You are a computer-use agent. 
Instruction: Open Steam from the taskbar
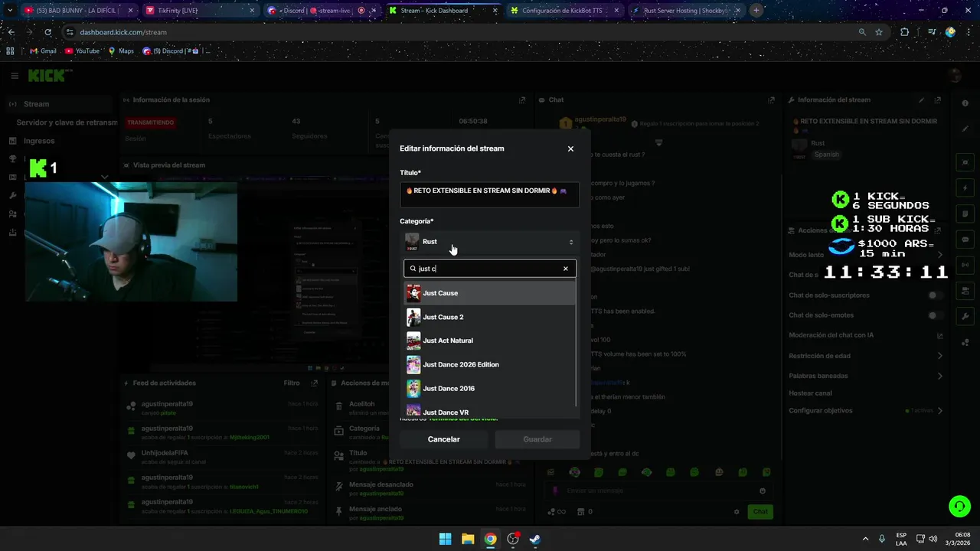coord(535,539)
